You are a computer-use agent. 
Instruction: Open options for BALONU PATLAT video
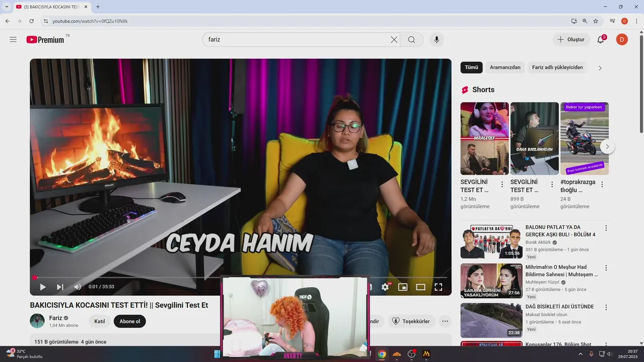(x=606, y=228)
